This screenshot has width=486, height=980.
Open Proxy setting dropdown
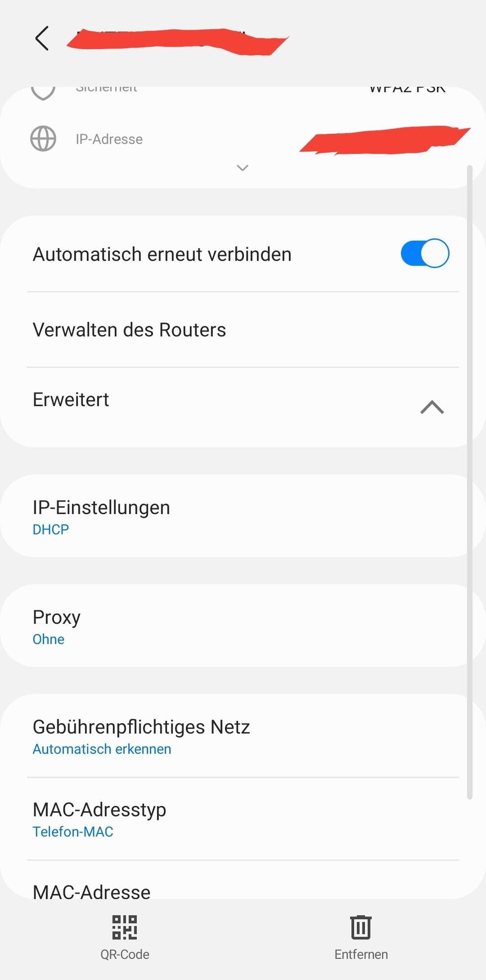(x=56, y=626)
